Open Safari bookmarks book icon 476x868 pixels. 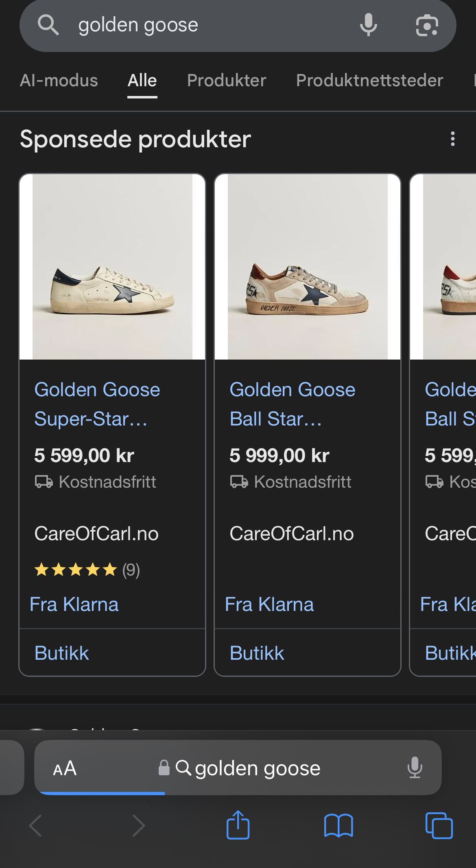click(x=338, y=826)
